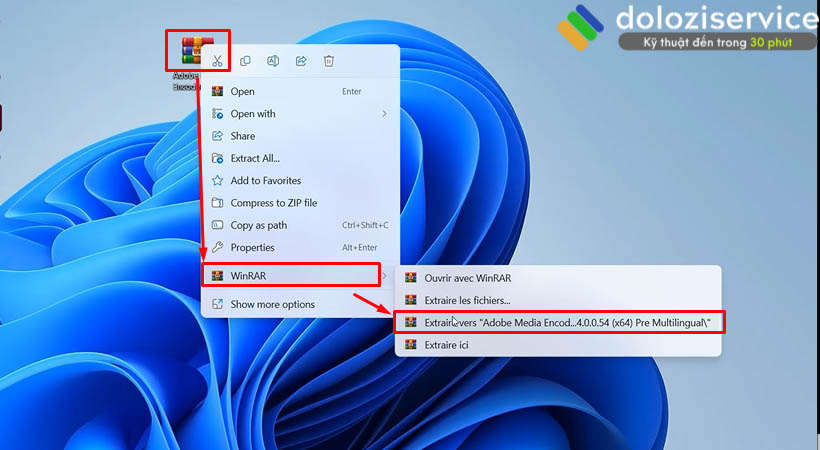Click the Rename icon in context menu
The width and height of the screenshot is (820, 450).
pos(273,61)
